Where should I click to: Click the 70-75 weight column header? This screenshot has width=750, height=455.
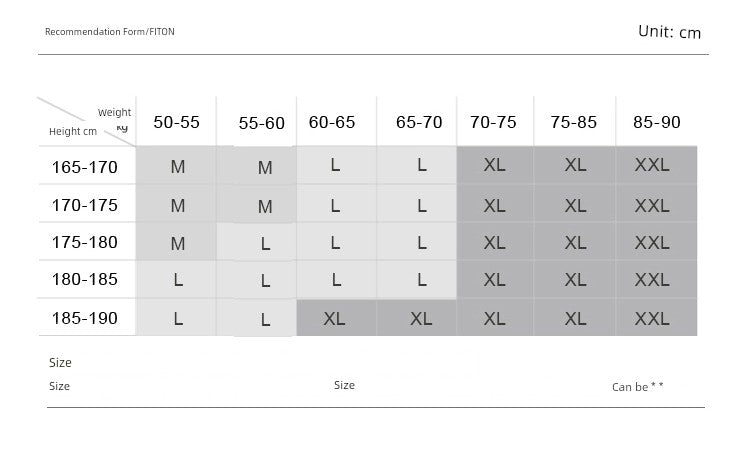493,122
